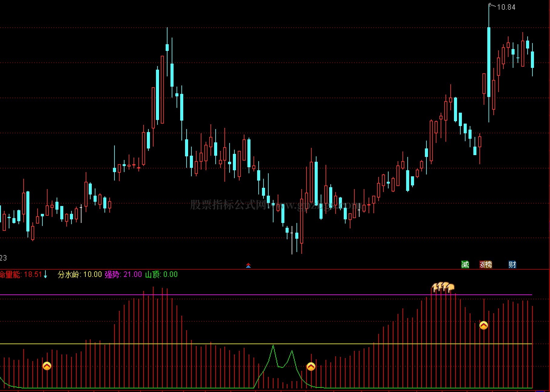Click the cyan down arrow beside 18.51
Image resolution: width=550 pixels, height=392 pixels.
[x=45, y=274]
